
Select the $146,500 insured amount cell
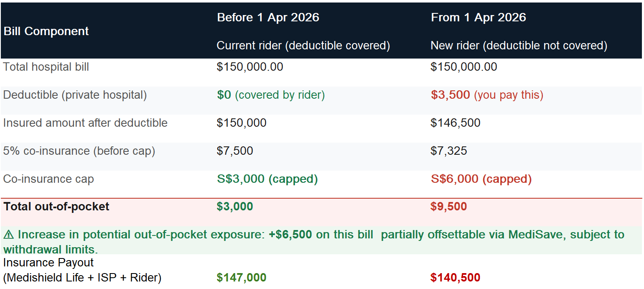456,123
